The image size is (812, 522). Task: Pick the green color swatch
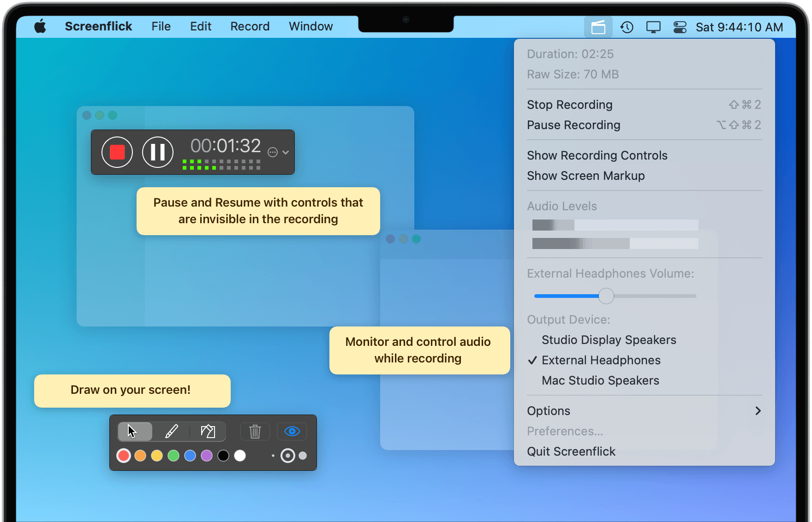pyautogui.click(x=173, y=456)
